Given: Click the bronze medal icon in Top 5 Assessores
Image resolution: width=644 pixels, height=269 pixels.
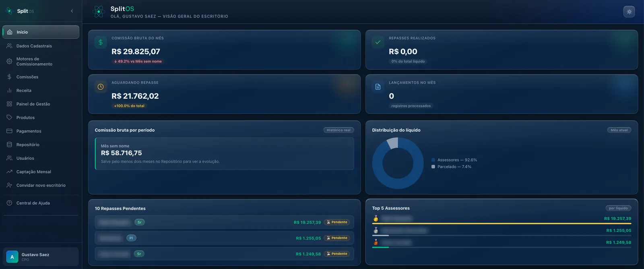Looking at the screenshot, I should pyautogui.click(x=376, y=242).
